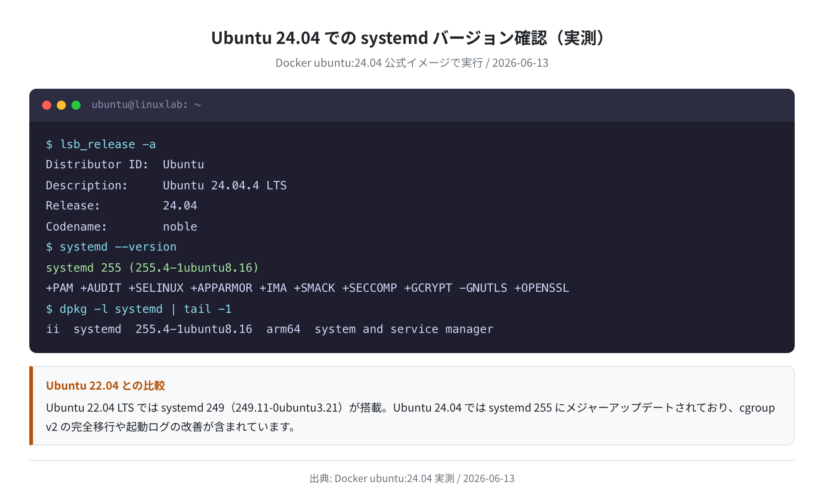
Task: Click "system and service manager" package description
Action: 404,329
